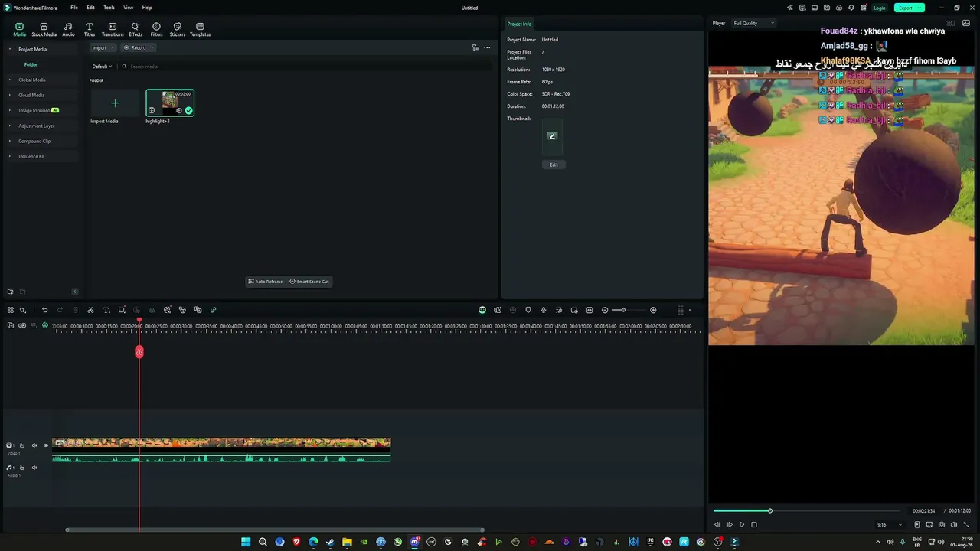Stop the preview playback
This screenshot has height=551, width=980.
tap(754, 525)
